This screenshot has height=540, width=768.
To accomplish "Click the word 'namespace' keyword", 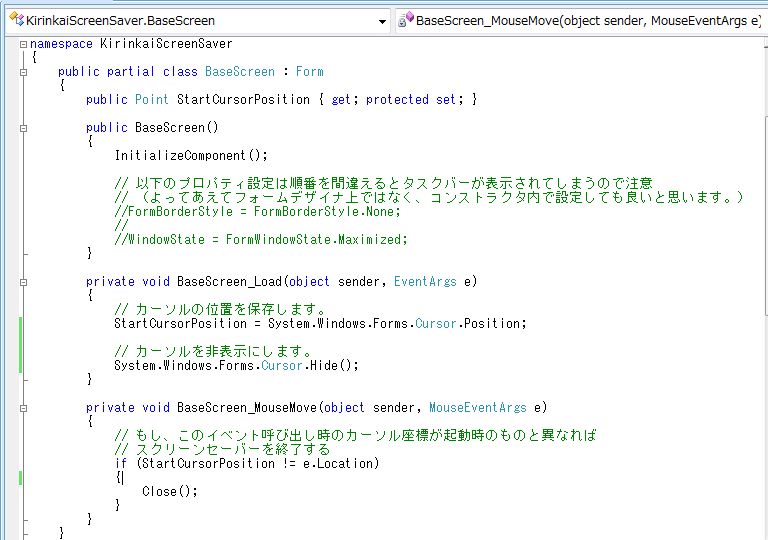I will (61, 44).
